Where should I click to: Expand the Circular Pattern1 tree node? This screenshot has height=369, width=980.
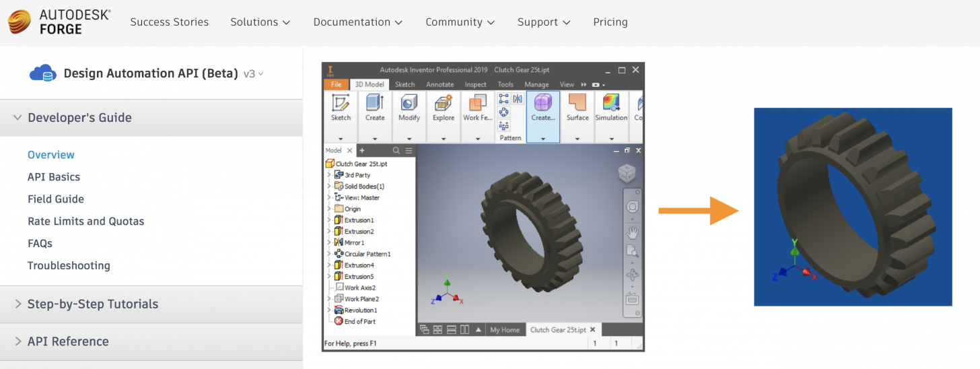click(329, 254)
